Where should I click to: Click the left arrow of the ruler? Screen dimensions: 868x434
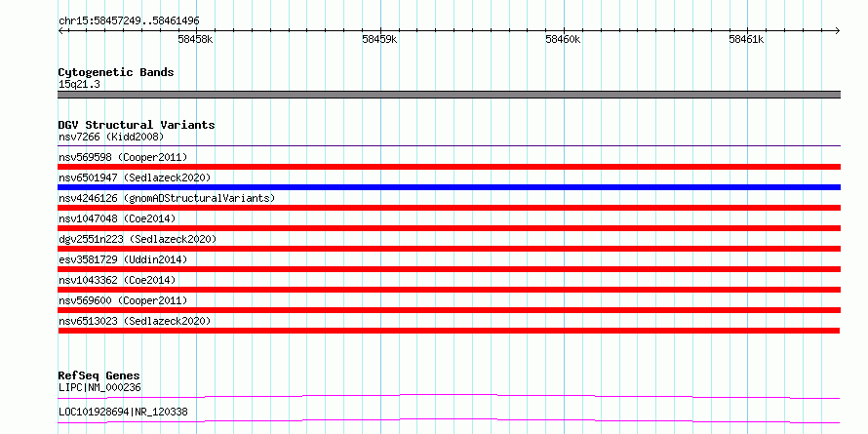point(61,30)
